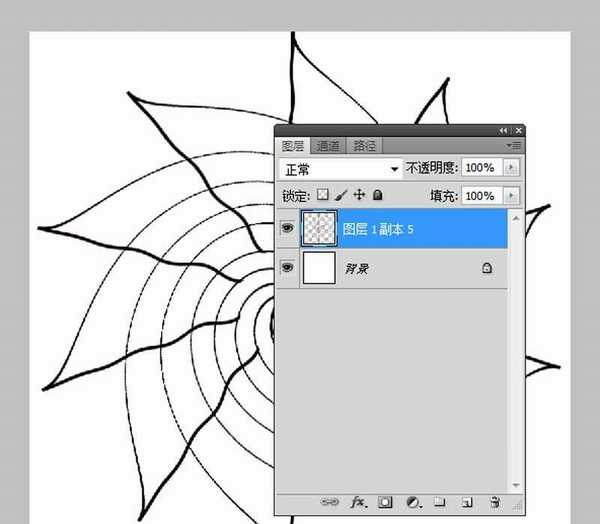Switch to the 路径 tab

[364, 146]
